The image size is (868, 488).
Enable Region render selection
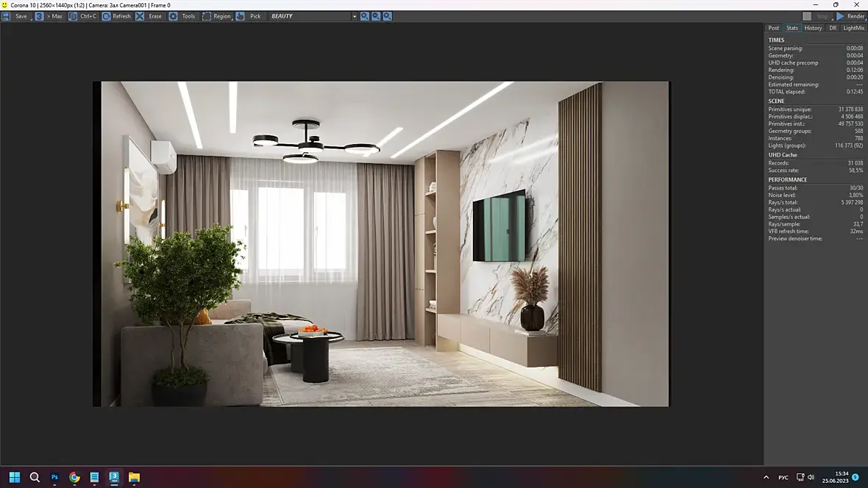(x=216, y=16)
